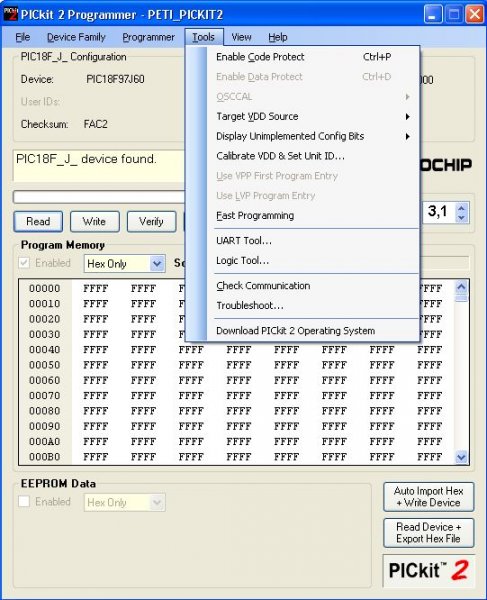Click the Read button

point(38,222)
